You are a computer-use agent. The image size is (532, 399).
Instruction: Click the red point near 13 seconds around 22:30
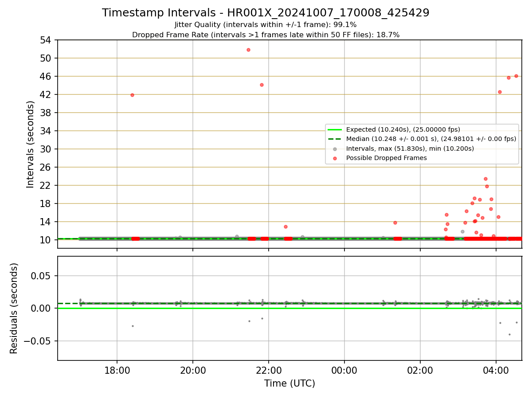click(286, 227)
